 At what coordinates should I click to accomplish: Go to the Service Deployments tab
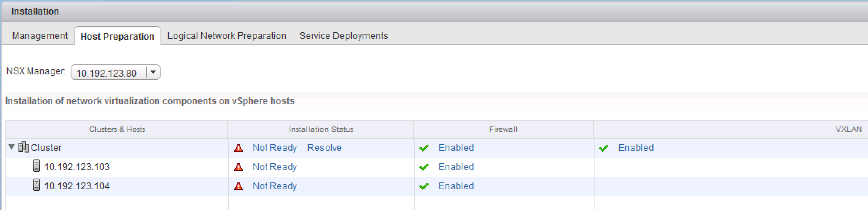pyautogui.click(x=344, y=36)
